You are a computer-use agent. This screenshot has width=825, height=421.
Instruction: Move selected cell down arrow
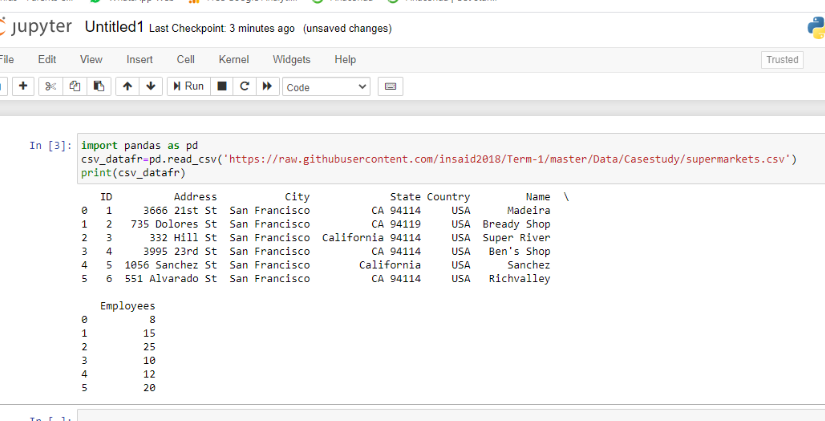(x=151, y=86)
